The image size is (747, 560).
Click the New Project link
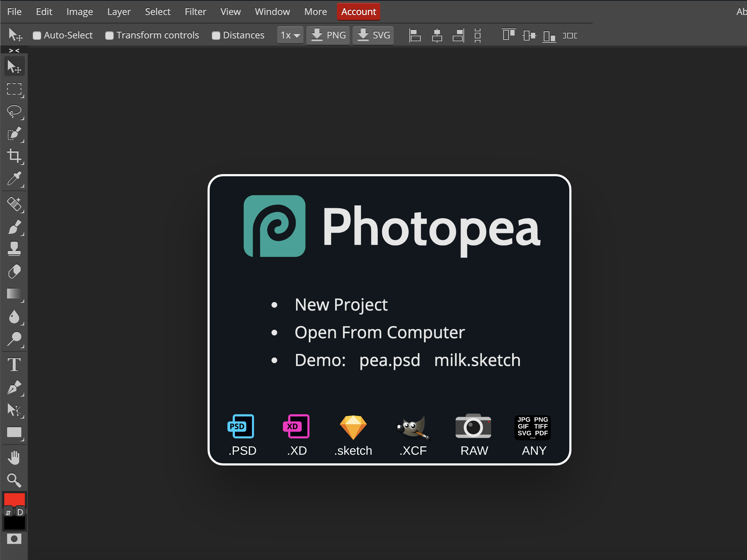click(341, 305)
